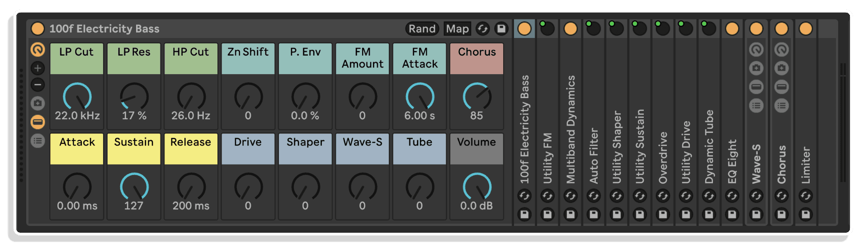Screen dimensions: 868x249
Task: Select the rack title 100f Electricity Bass
Action: pyautogui.click(x=104, y=29)
